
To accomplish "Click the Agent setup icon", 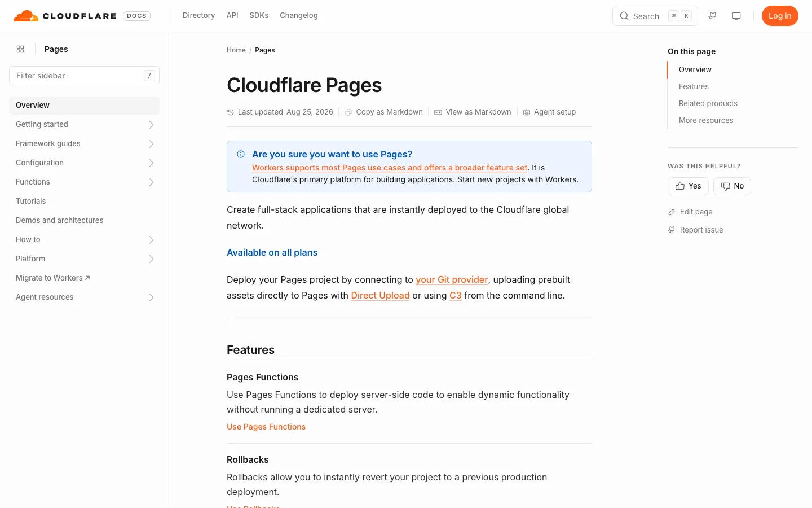I will click(x=527, y=112).
